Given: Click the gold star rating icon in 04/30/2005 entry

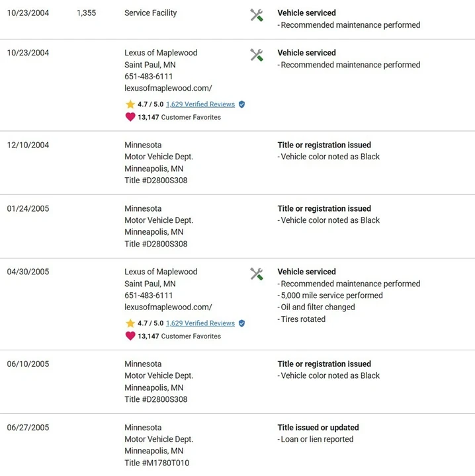Looking at the screenshot, I should click(x=130, y=323).
